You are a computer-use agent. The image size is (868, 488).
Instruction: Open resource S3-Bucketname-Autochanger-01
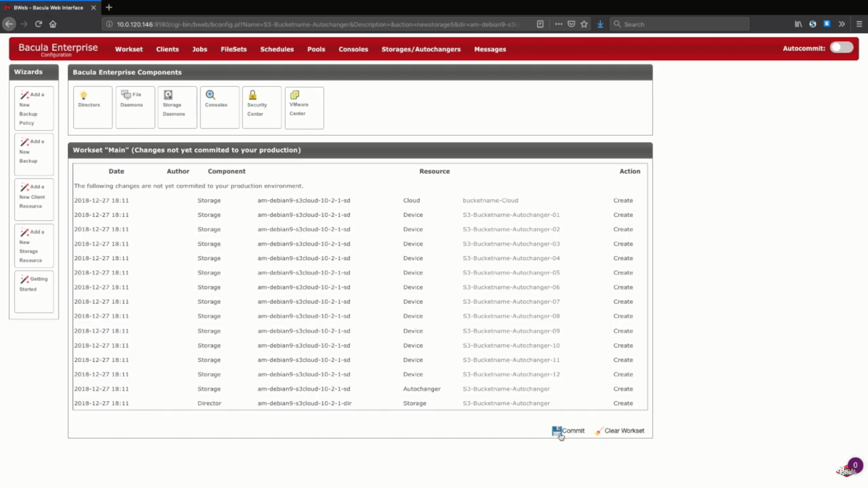point(511,215)
